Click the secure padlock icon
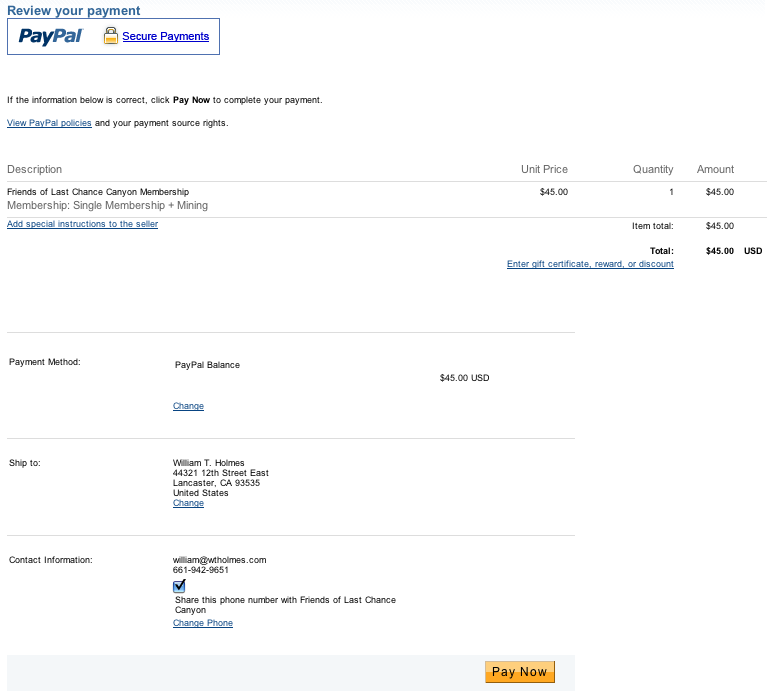 coord(111,36)
